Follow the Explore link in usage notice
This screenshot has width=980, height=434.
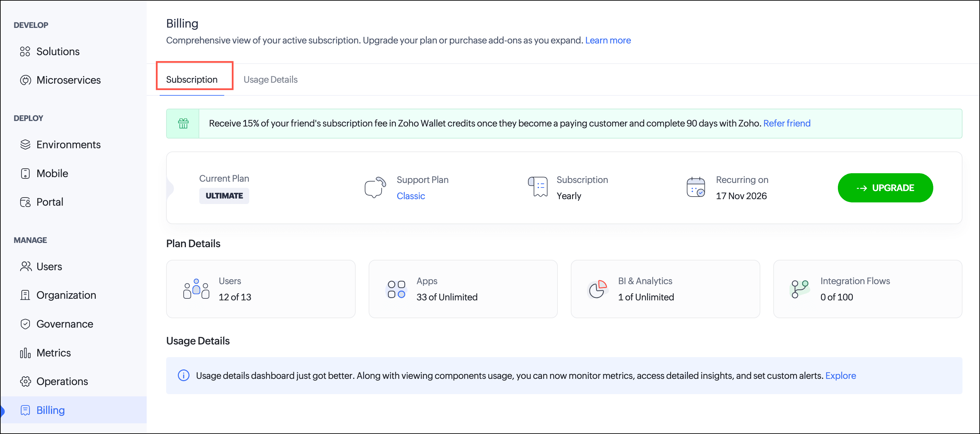(840, 375)
